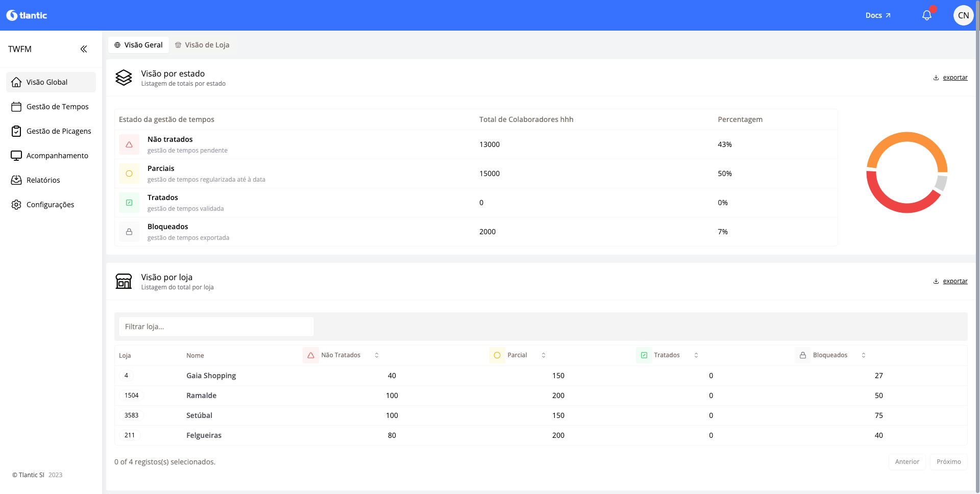Open the Docs external link
Image resolution: width=980 pixels, height=494 pixels.
(x=877, y=15)
